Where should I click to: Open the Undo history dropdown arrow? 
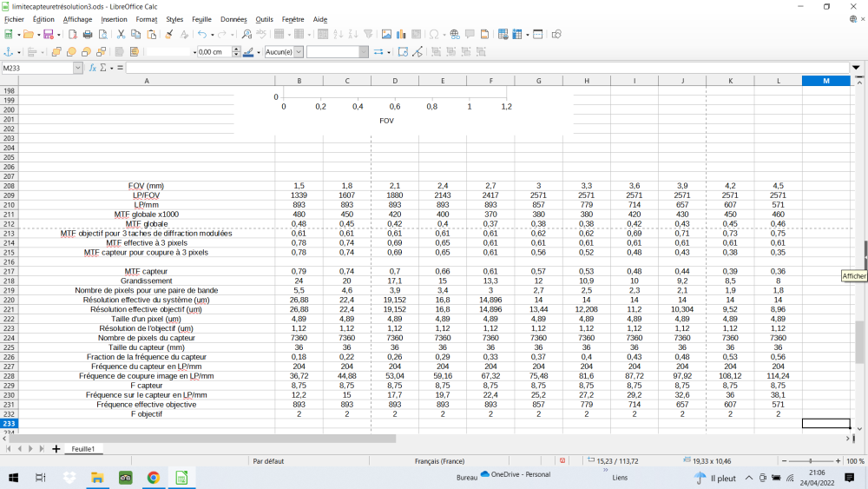point(211,35)
